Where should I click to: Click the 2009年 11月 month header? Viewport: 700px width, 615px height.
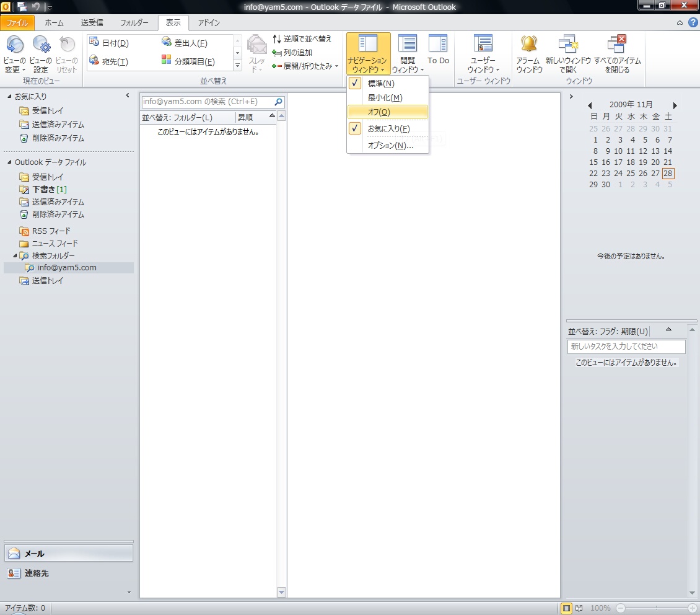pyautogui.click(x=631, y=105)
